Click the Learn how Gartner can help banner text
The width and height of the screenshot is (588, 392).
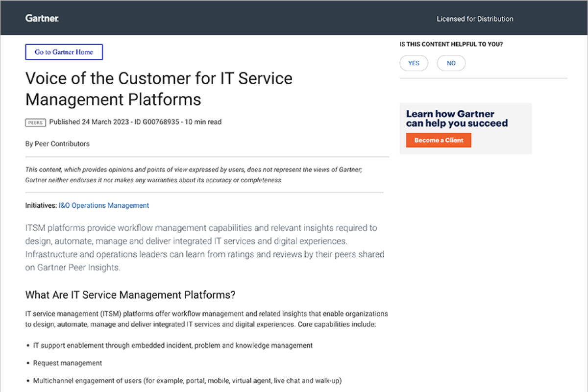(457, 119)
